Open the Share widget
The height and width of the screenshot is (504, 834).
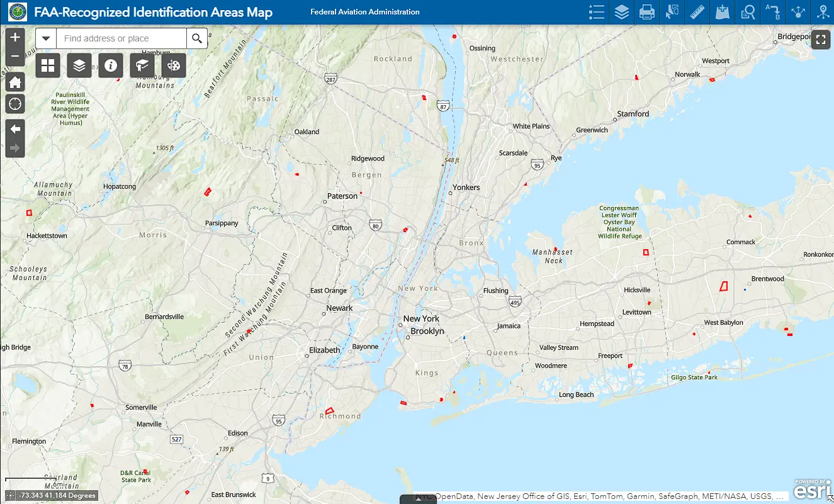[797, 12]
